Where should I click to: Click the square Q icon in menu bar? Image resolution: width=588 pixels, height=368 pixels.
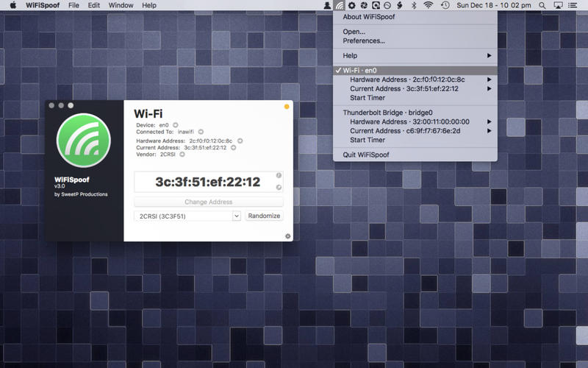[376, 5]
